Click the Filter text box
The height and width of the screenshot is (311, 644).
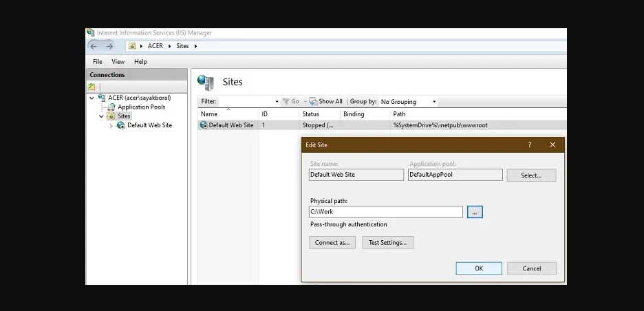tap(246, 101)
